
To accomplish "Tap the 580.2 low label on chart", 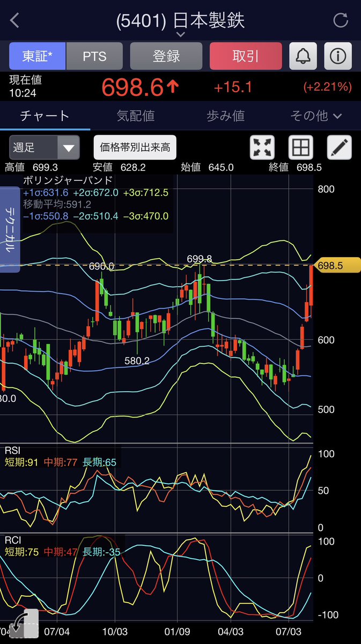I will pyautogui.click(x=137, y=361).
